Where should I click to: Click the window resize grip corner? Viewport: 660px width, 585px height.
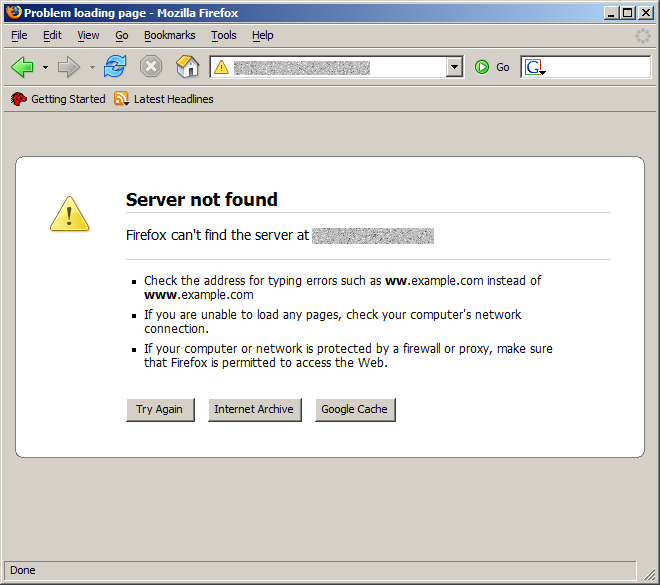pos(649,574)
